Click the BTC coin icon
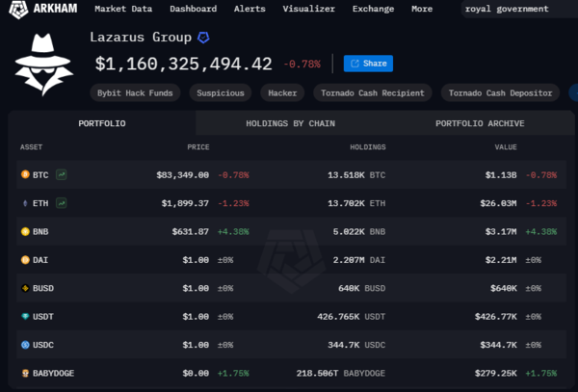The image size is (578, 392). pos(25,174)
